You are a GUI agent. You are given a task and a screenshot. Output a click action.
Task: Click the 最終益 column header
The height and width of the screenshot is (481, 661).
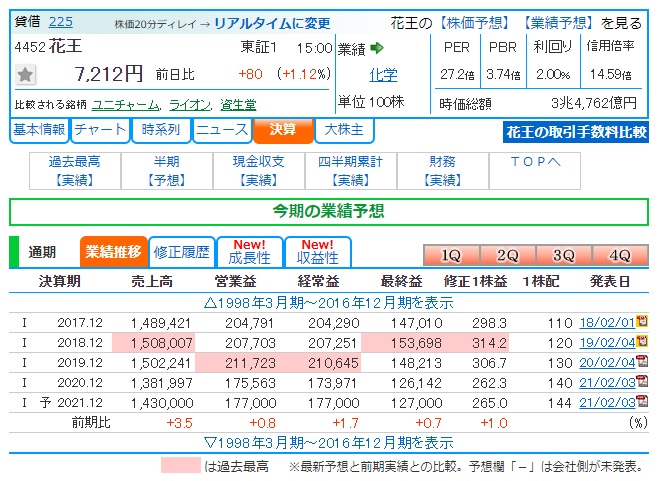point(401,281)
